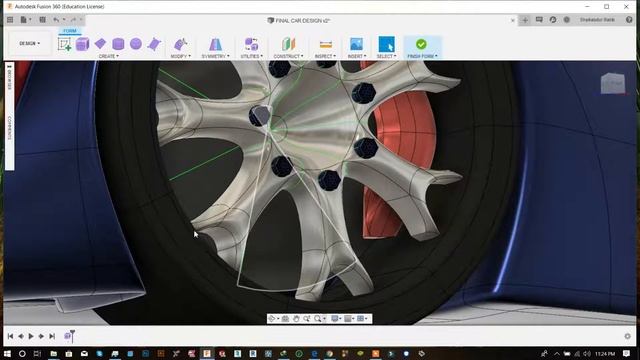Open the Viewports layout menu
The image size is (640, 360).
[362, 318]
